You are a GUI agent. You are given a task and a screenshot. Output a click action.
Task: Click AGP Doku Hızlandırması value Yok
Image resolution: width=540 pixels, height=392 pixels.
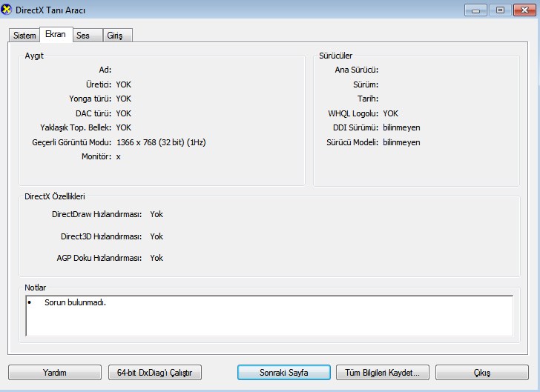(x=157, y=258)
